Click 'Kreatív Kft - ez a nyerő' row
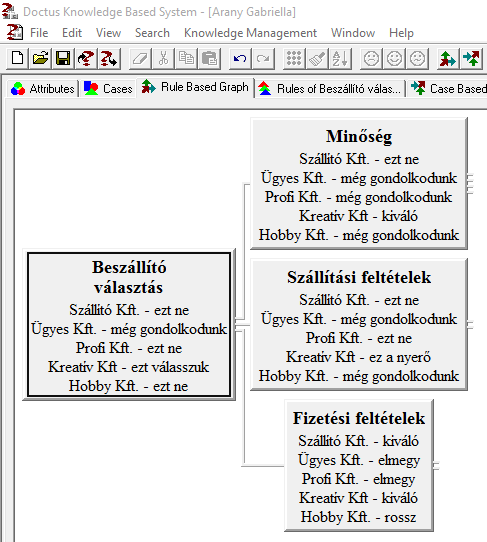The height and width of the screenshot is (542, 487). tap(358, 357)
